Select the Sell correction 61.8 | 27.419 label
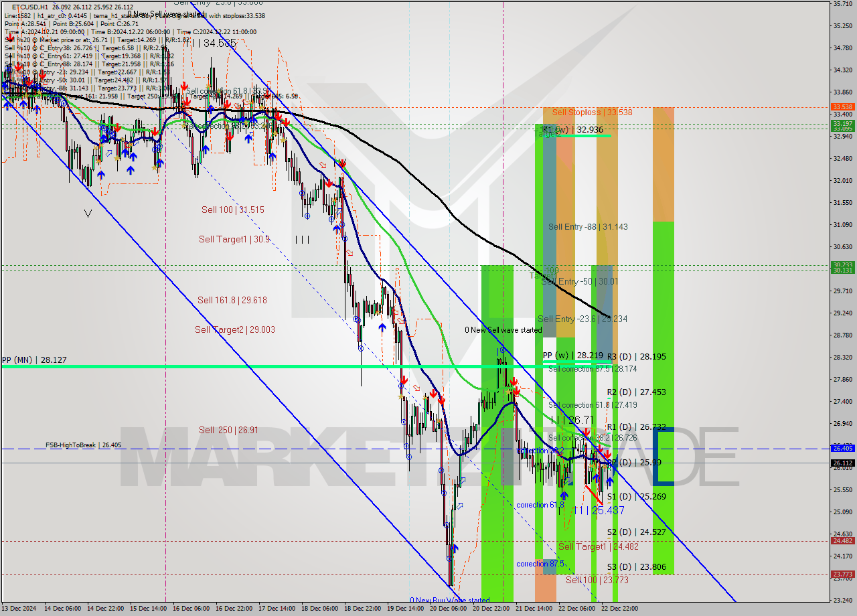The height and width of the screenshot is (616, 857). (593, 405)
